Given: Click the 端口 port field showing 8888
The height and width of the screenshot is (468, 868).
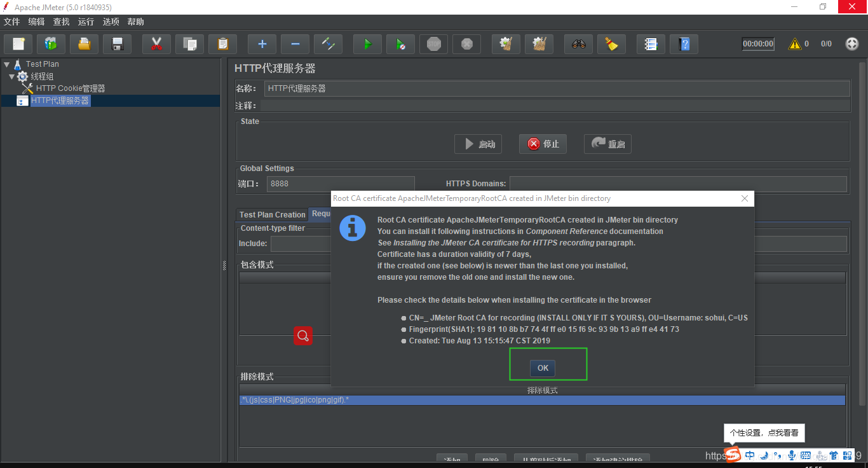Looking at the screenshot, I should 341,184.
